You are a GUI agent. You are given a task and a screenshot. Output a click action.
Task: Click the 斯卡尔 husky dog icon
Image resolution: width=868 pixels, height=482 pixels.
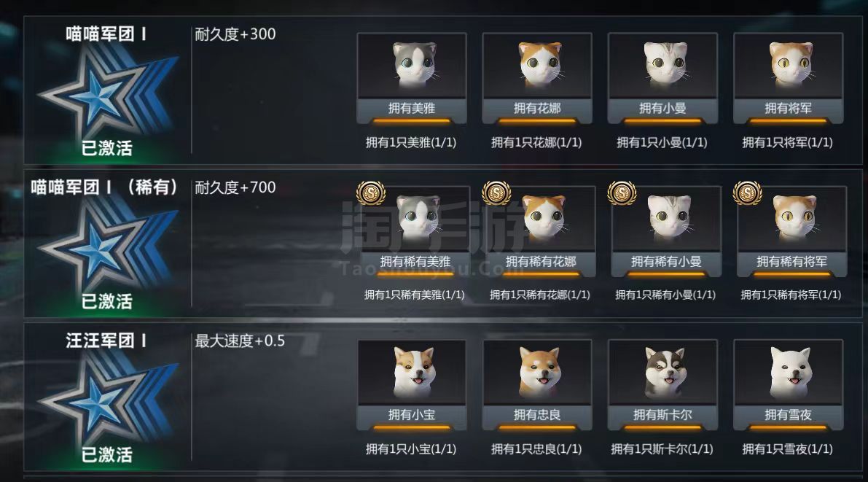(x=665, y=372)
